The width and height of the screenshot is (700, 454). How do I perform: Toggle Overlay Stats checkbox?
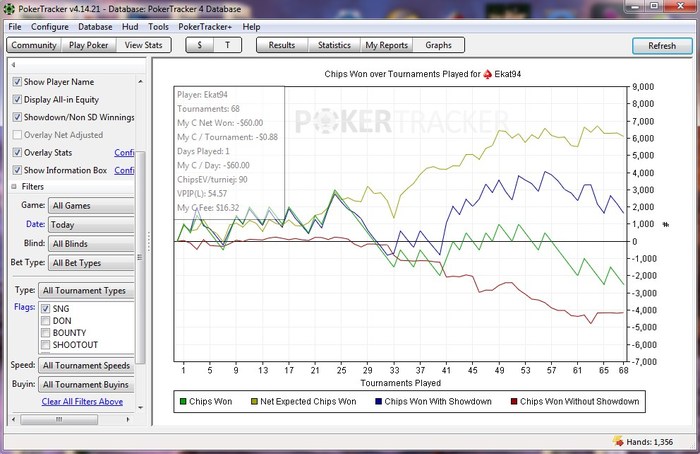(17, 152)
